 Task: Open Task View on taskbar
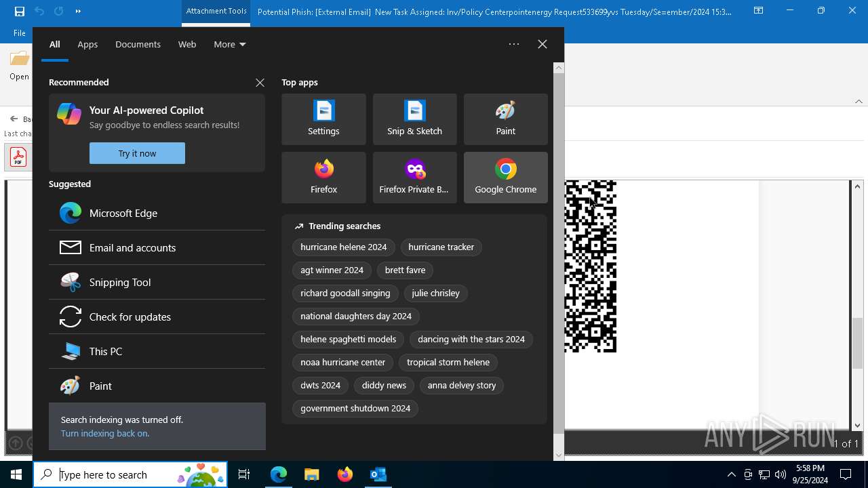(x=244, y=474)
